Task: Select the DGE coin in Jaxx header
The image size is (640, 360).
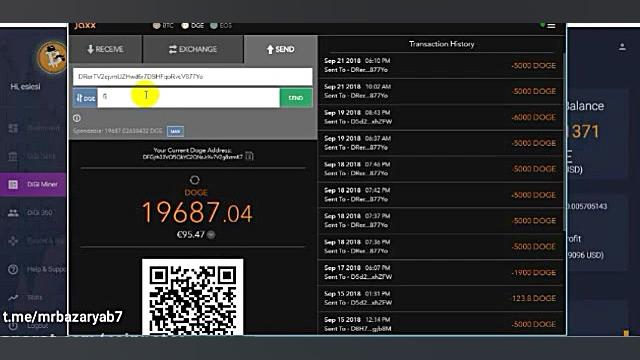Action: (192, 25)
